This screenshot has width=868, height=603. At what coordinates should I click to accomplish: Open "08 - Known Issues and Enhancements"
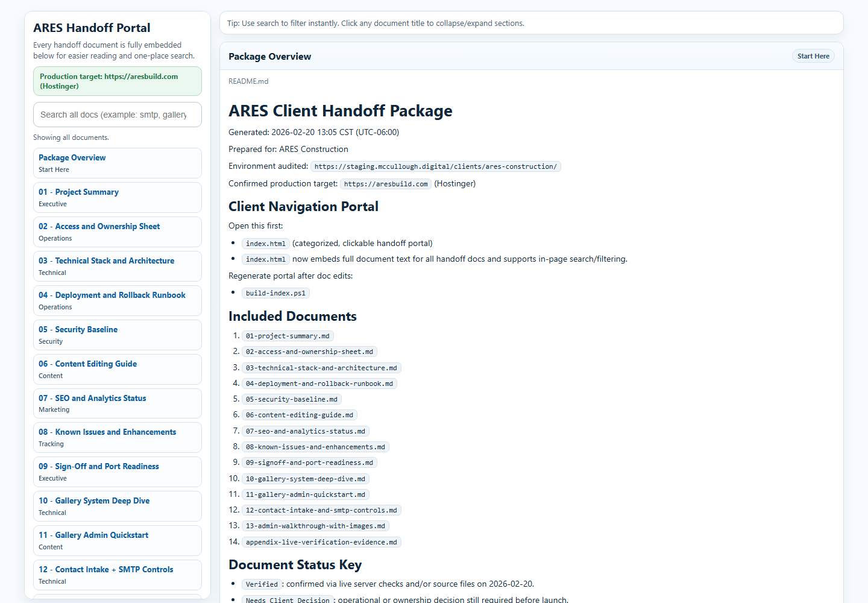click(107, 432)
